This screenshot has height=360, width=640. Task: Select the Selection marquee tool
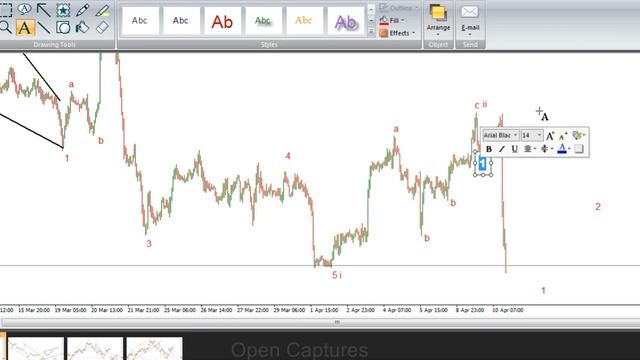click(x=5, y=10)
